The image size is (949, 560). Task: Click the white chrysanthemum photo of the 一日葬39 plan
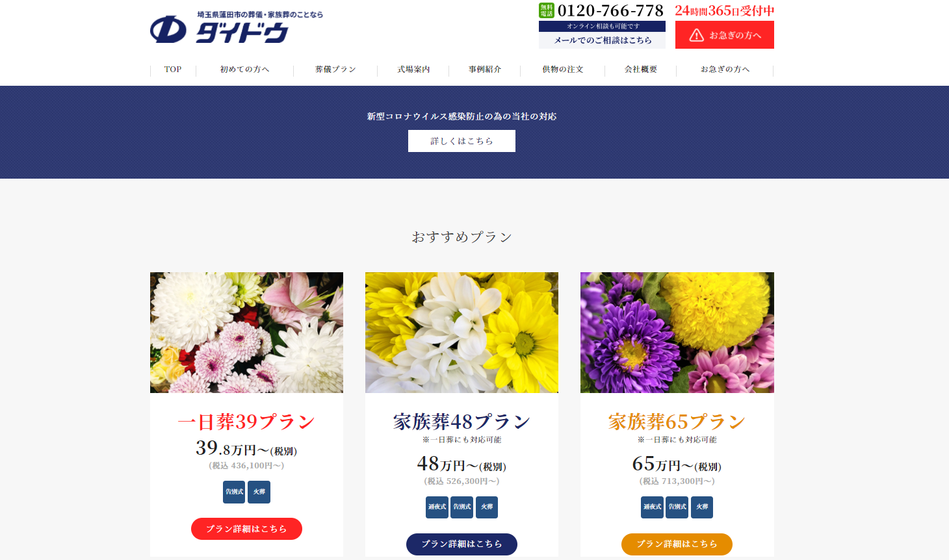246,332
